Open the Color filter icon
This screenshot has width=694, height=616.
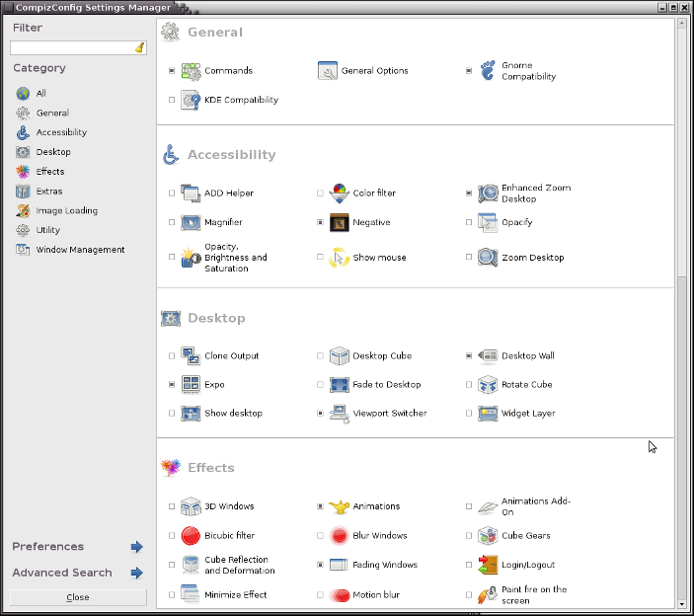click(340, 193)
